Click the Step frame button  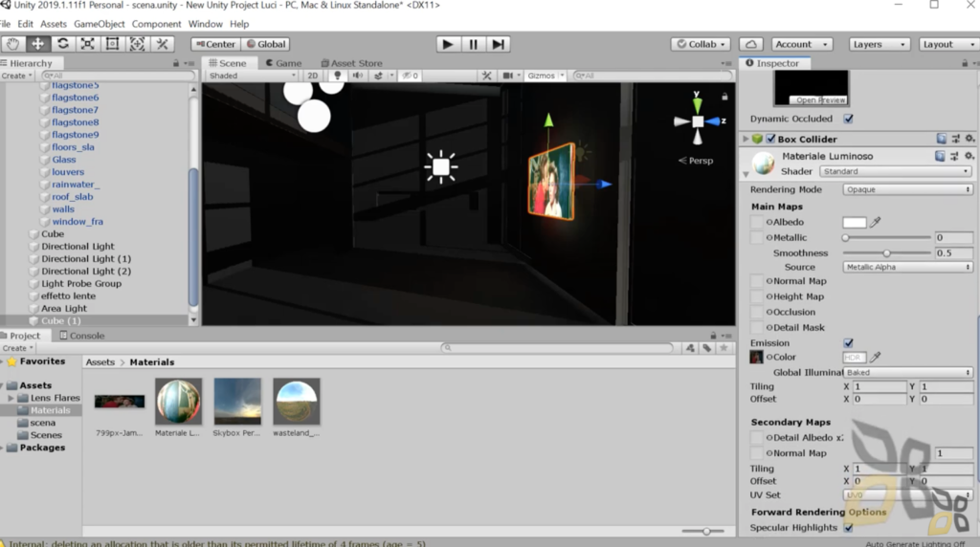[498, 44]
